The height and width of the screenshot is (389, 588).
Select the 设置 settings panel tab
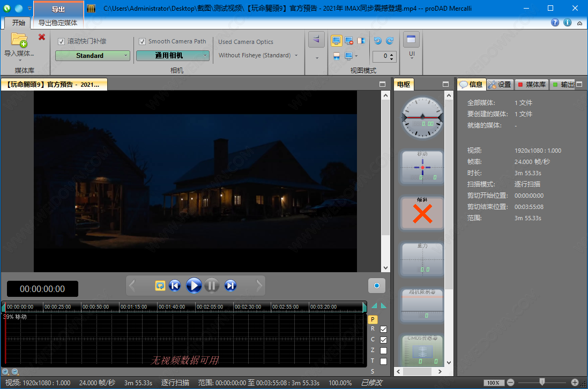(500, 84)
